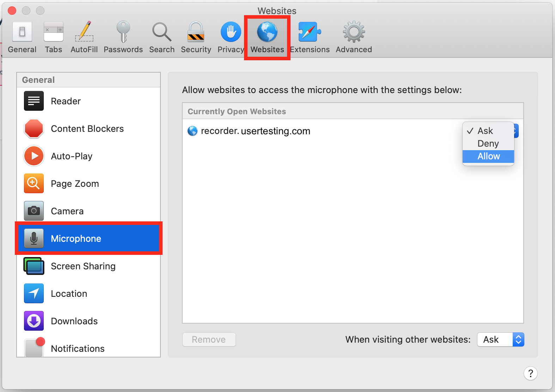The width and height of the screenshot is (555, 392).
Task: Select the Content Blockers sidebar label
Action: (87, 129)
